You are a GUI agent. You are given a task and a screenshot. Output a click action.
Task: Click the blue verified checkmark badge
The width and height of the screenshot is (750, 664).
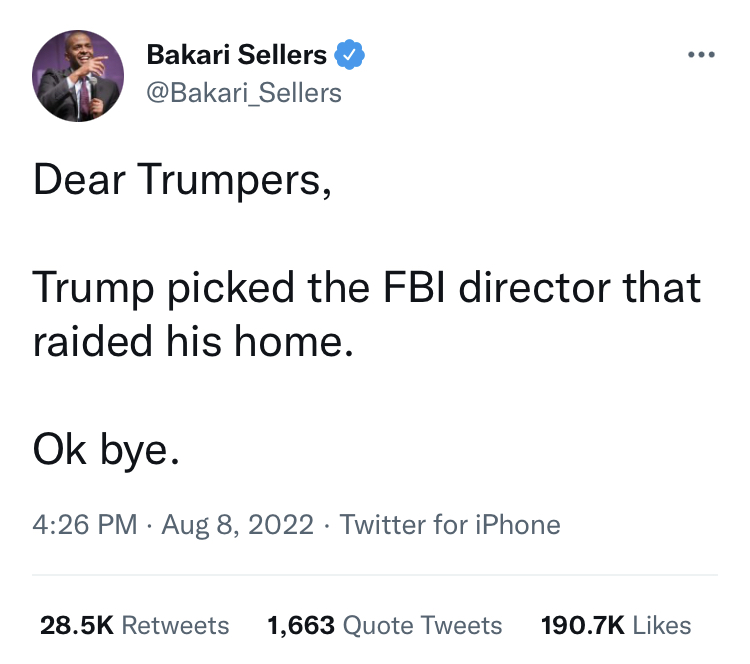349,56
